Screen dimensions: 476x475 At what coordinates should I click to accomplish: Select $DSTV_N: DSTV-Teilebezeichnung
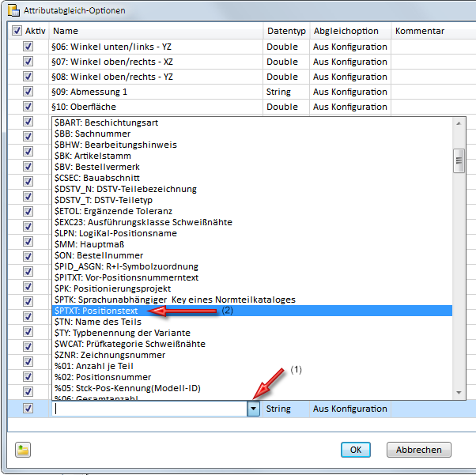coord(252,189)
